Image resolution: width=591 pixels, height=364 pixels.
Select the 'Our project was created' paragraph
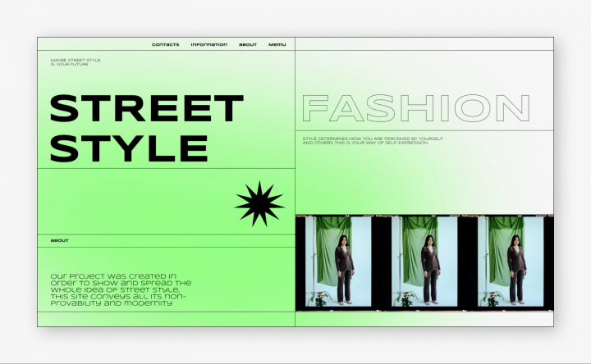pyautogui.click(x=121, y=289)
